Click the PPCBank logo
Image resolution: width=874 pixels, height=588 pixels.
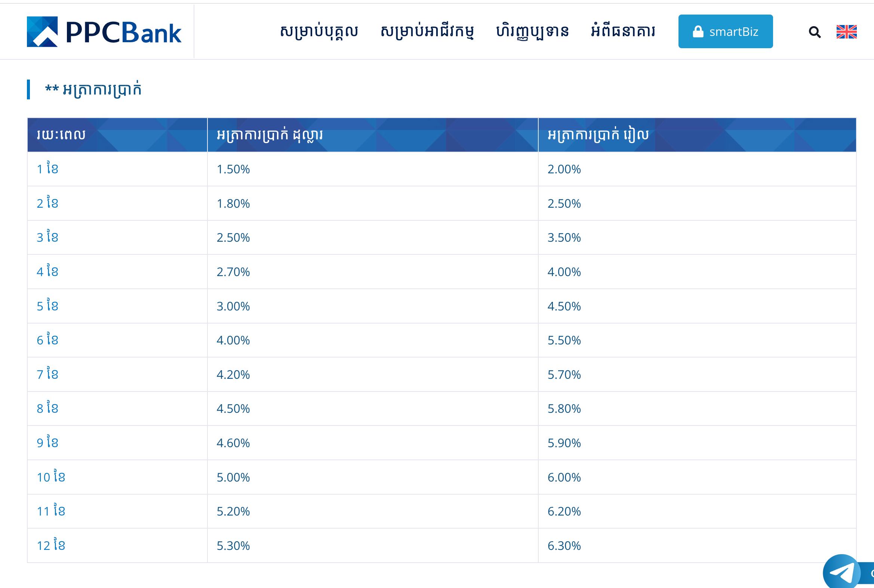click(x=104, y=32)
